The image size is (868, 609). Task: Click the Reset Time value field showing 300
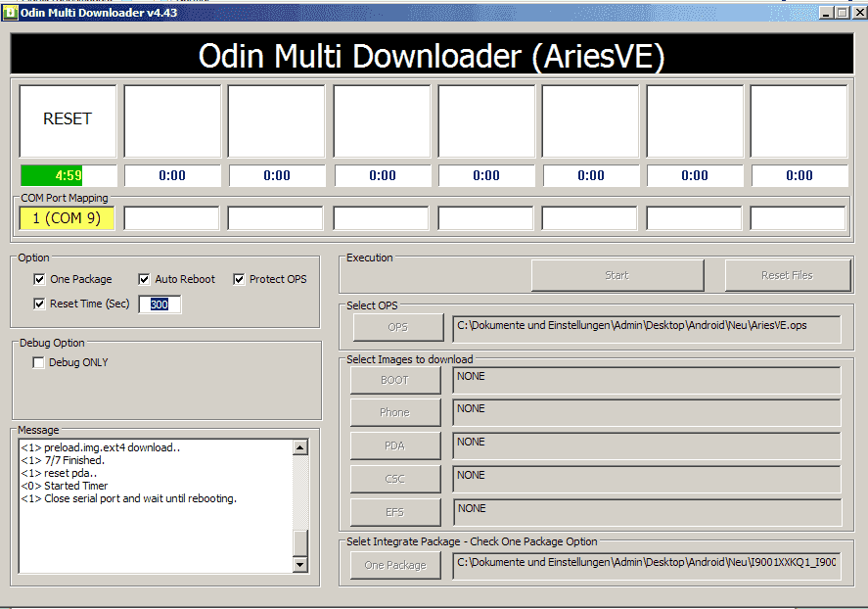pyautogui.click(x=160, y=304)
